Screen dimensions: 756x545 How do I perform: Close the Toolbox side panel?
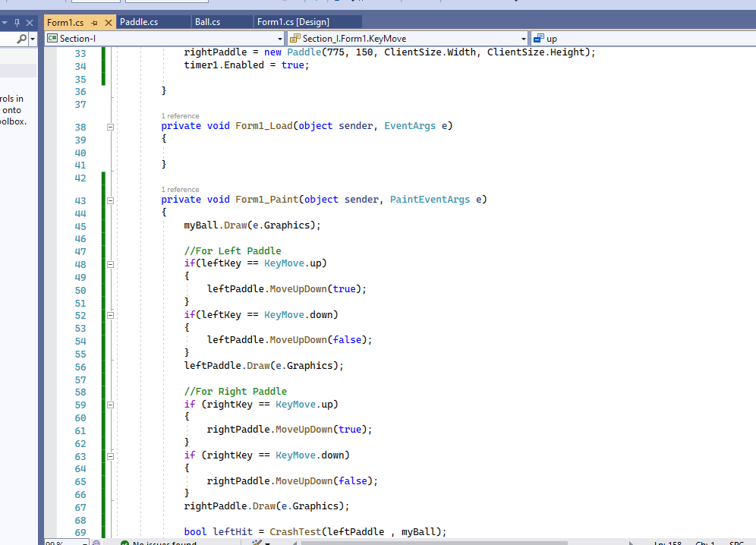tap(30, 23)
